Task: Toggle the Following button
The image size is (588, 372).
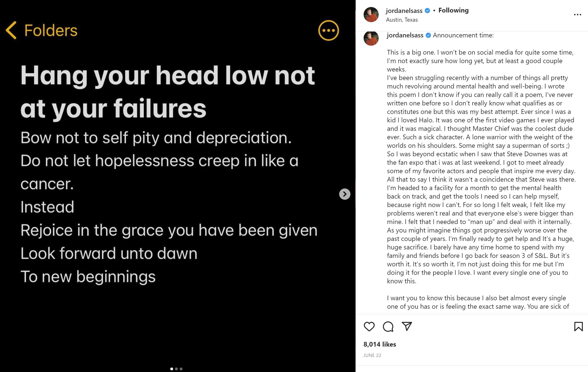Action: (453, 10)
